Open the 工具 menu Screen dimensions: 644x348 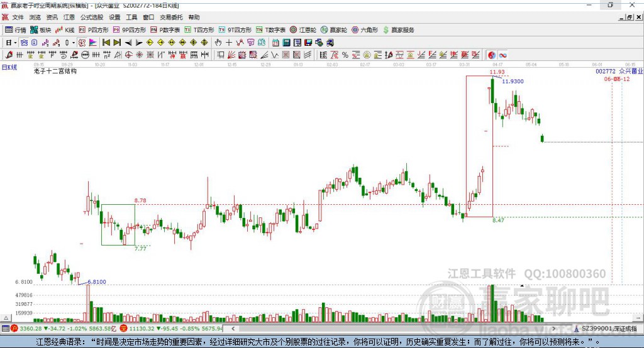131,17
